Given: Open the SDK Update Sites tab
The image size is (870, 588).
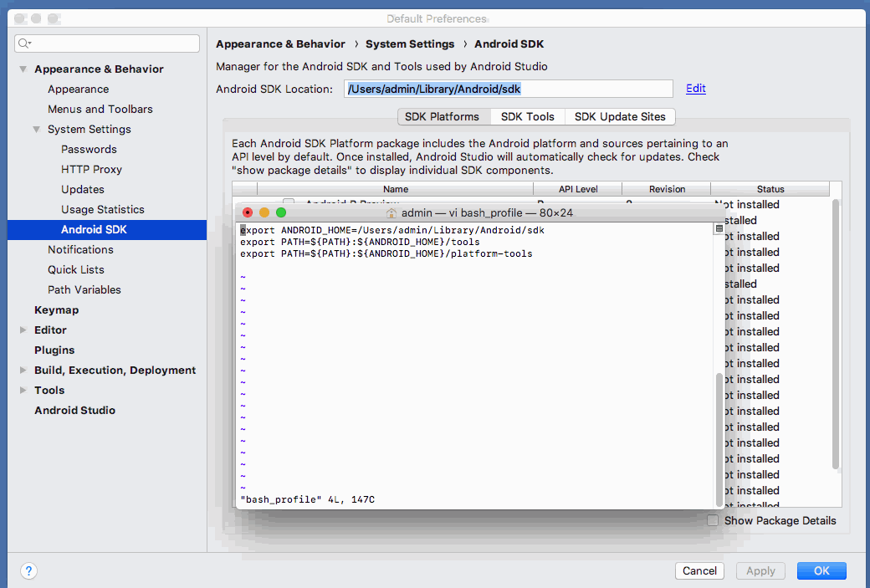Looking at the screenshot, I should (x=620, y=117).
